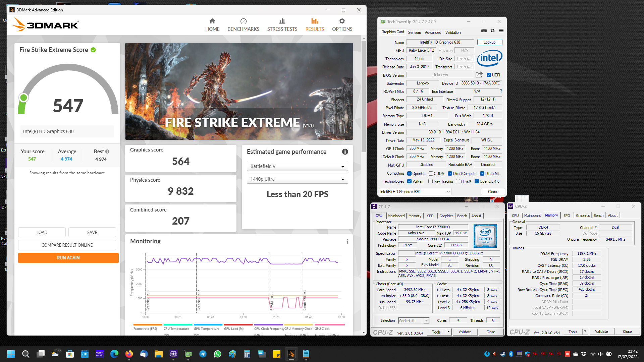This screenshot has height=362, width=644.
Task: Click the GPU Load red legend swatch
Action: click(x=238, y=324)
